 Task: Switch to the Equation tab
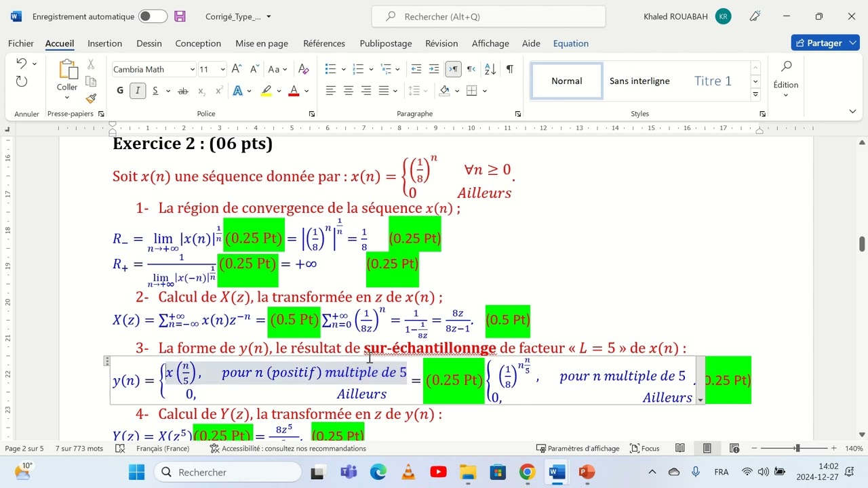(x=571, y=43)
